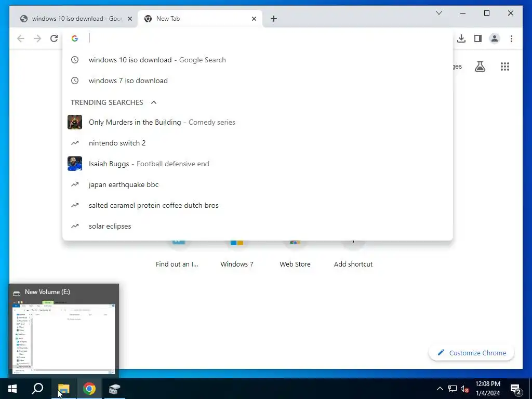Click the muted volume tray icon
Image resolution: width=532 pixels, height=399 pixels.
(x=465, y=389)
